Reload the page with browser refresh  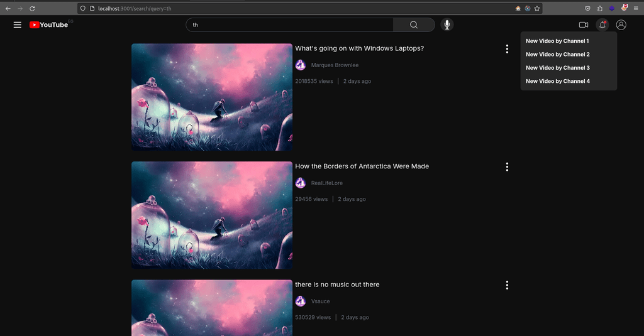32,8
